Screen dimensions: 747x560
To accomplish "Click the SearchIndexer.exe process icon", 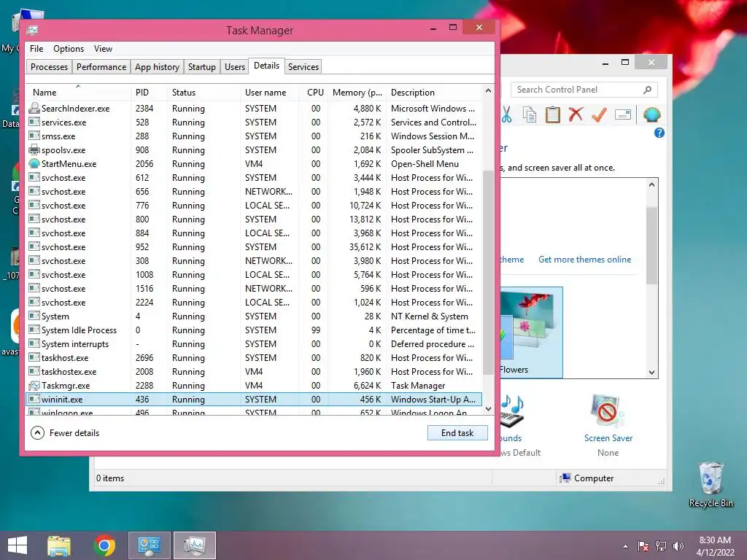I will 34,108.
